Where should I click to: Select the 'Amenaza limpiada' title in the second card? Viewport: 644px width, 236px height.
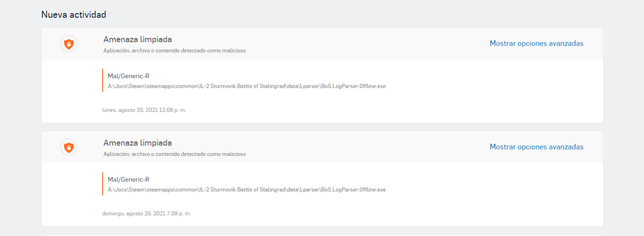click(138, 143)
